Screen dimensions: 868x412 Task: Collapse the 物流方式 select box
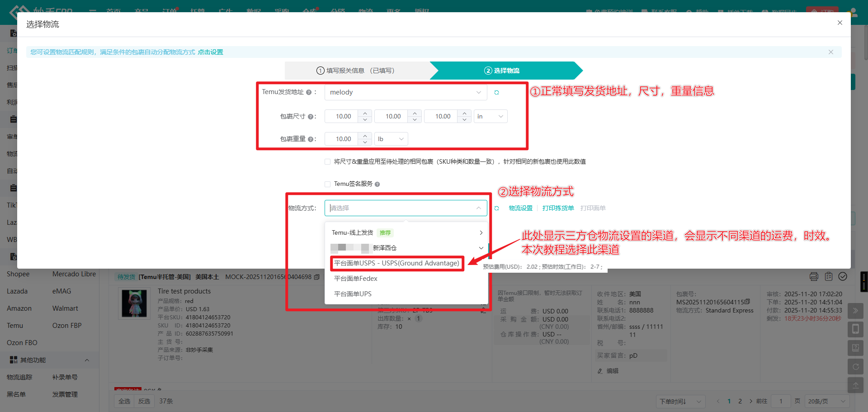406,208
